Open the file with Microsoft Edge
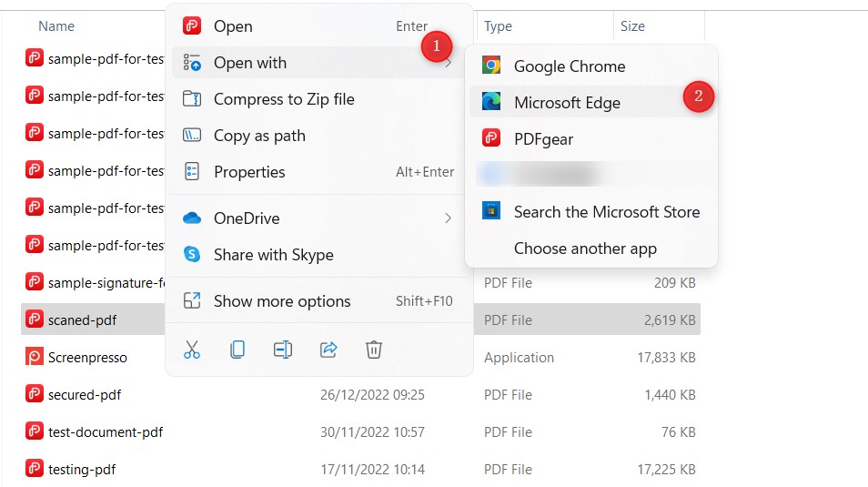Image resolution: width=868 pixels, height=487 pixels. click(567, 103)
